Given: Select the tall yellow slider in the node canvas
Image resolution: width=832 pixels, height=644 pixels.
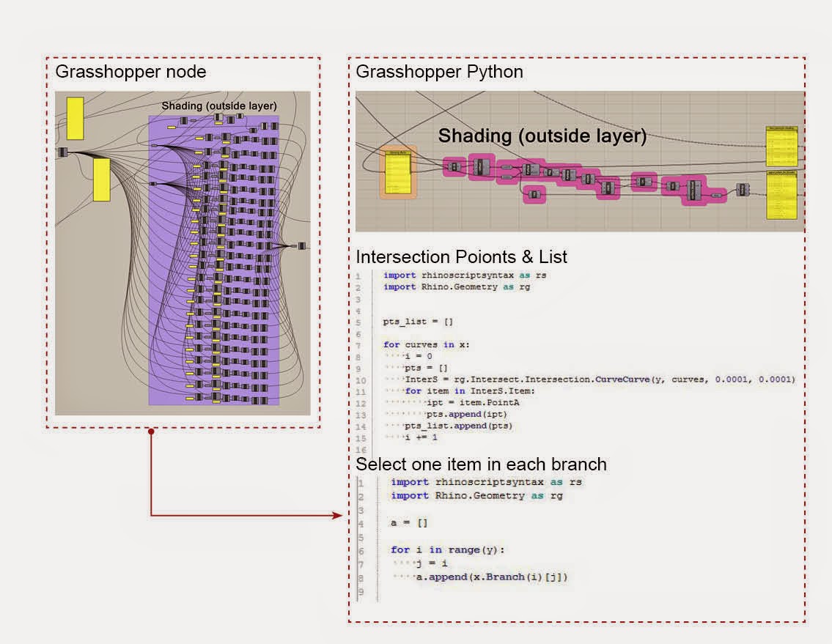Looking at the screenshot, I should click(x=76, y=117).
